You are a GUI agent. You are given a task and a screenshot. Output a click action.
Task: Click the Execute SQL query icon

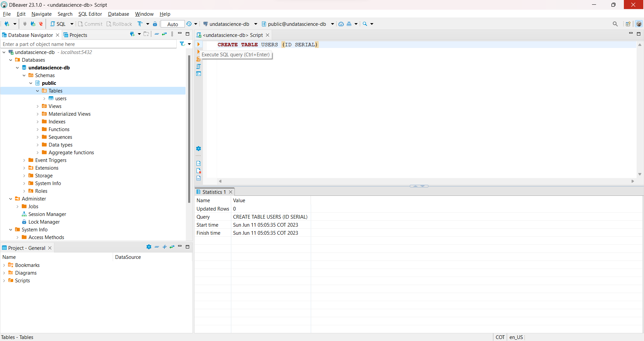pyautogui.click(x=199, y=44)
